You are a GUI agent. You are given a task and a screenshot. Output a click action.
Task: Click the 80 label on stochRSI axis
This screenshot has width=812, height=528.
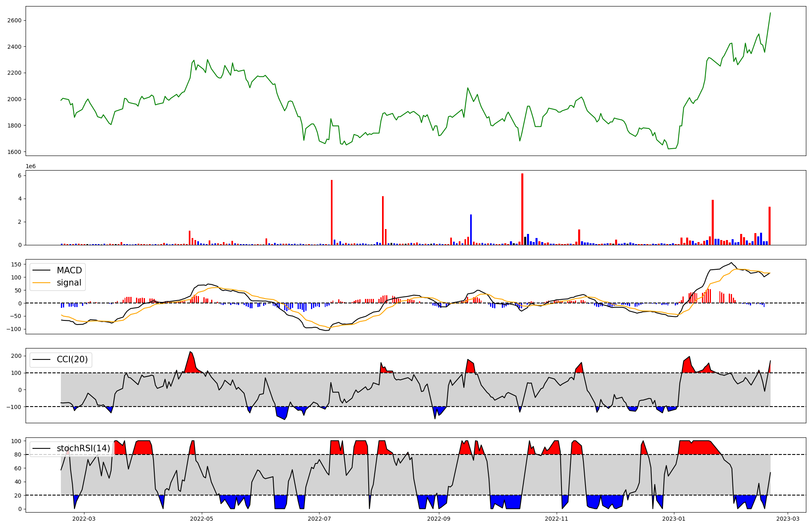[x=18, y=454]
